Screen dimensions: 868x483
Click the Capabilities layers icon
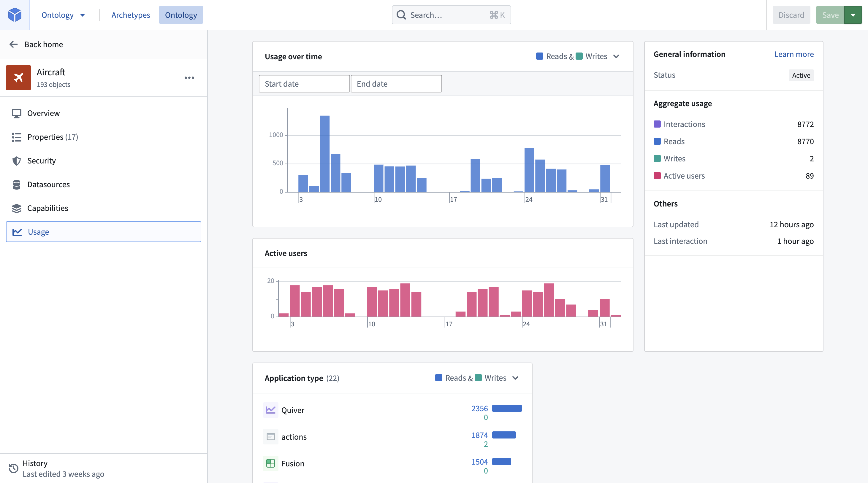coord(16,208)
